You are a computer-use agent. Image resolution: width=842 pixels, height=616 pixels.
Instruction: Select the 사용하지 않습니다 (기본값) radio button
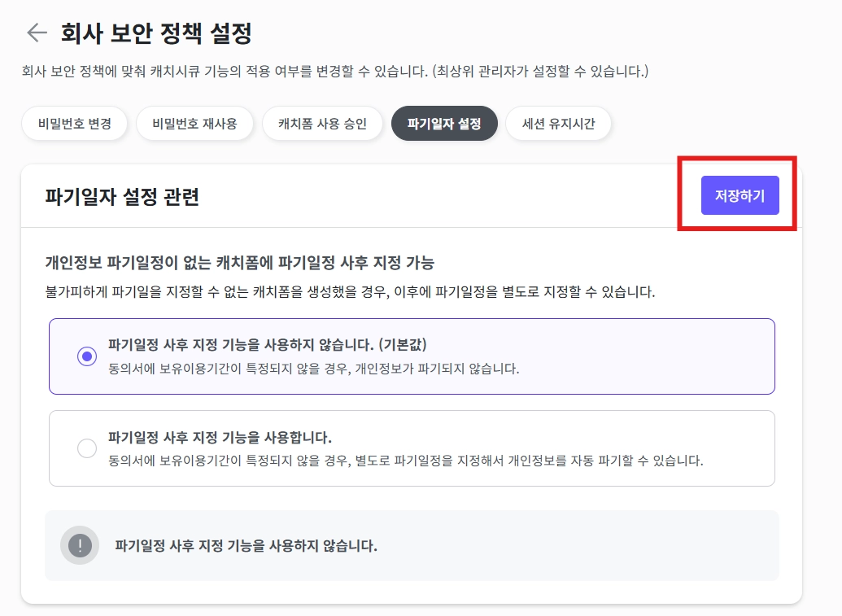coord(87,356)
